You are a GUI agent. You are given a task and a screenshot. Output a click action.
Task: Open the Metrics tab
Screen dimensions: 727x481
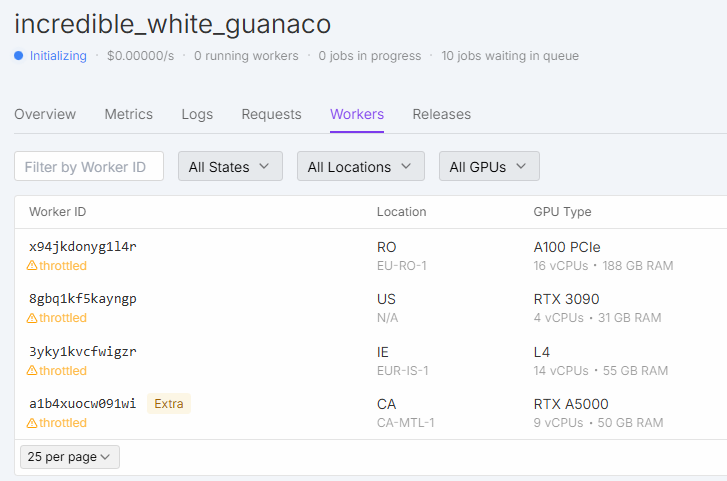coord(129,114)
